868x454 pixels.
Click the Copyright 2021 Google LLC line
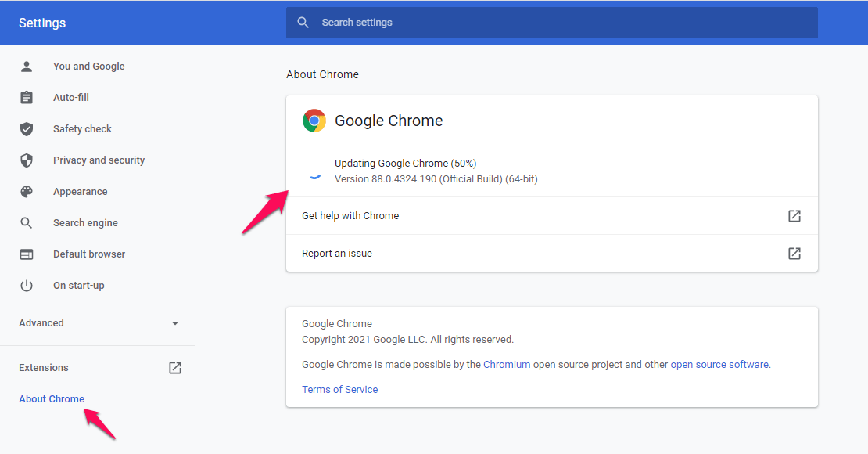407,339
